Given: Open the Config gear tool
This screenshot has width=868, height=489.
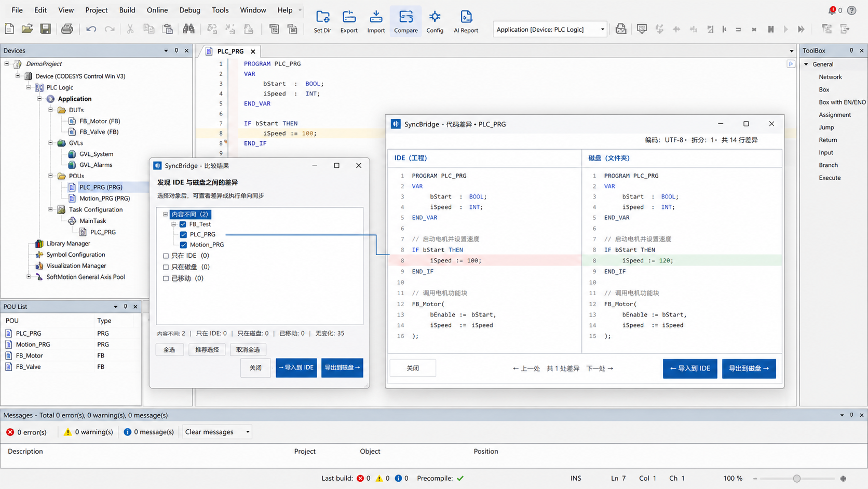Looking at the screenshot, I should coord(435,21).
